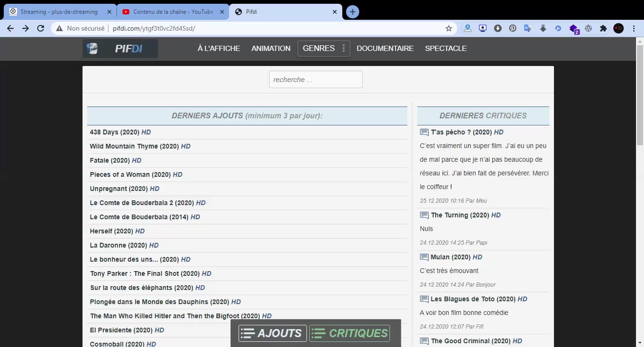Select the browser address bar URL
Screen dimensions: 644x347
pyautogui.click(x=154, y=28)
